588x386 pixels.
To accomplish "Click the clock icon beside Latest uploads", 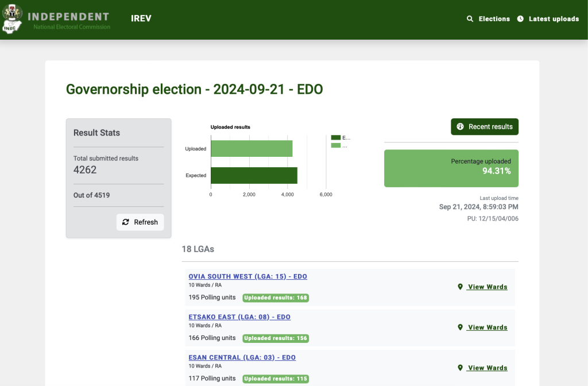I will coord(520,19).
